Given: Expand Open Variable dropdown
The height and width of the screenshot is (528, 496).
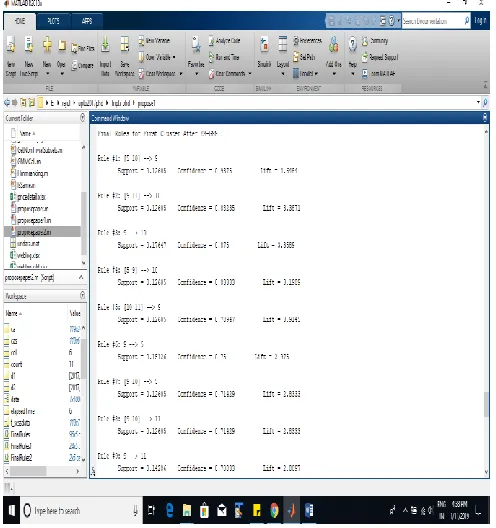Looking at the screenshot, I should tap(174, 57).
